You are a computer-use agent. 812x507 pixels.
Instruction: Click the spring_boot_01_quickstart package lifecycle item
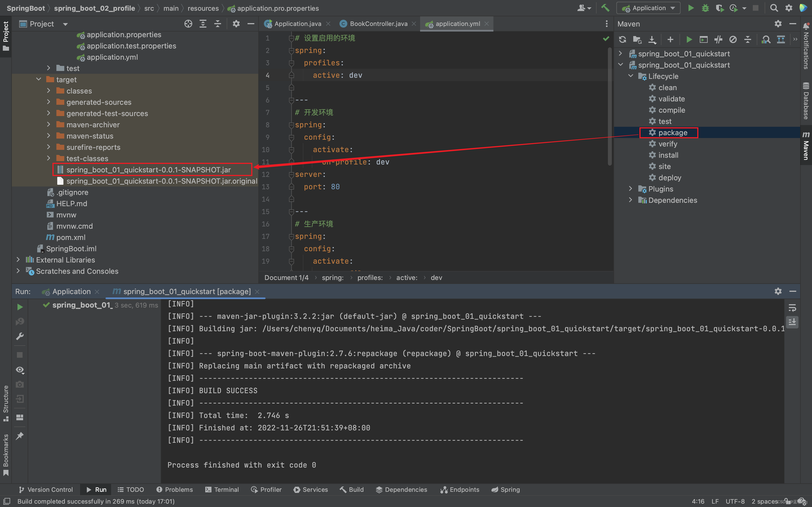[x=672, y=133]
